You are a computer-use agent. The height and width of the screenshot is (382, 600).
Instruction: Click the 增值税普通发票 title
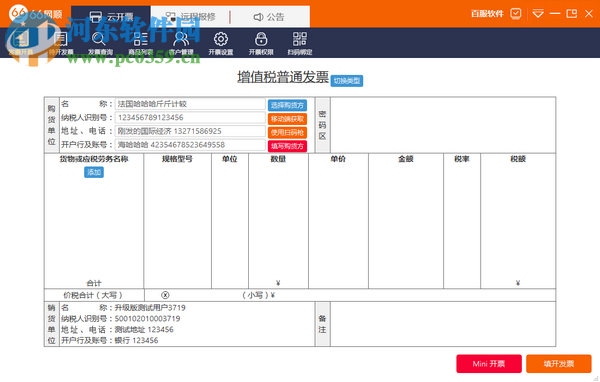283,77
